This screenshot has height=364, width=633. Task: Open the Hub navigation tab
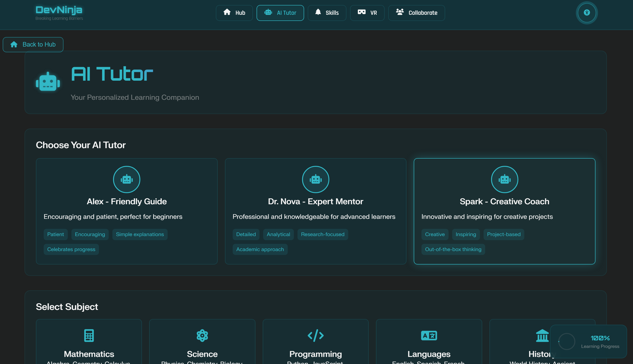click(234, 13)
